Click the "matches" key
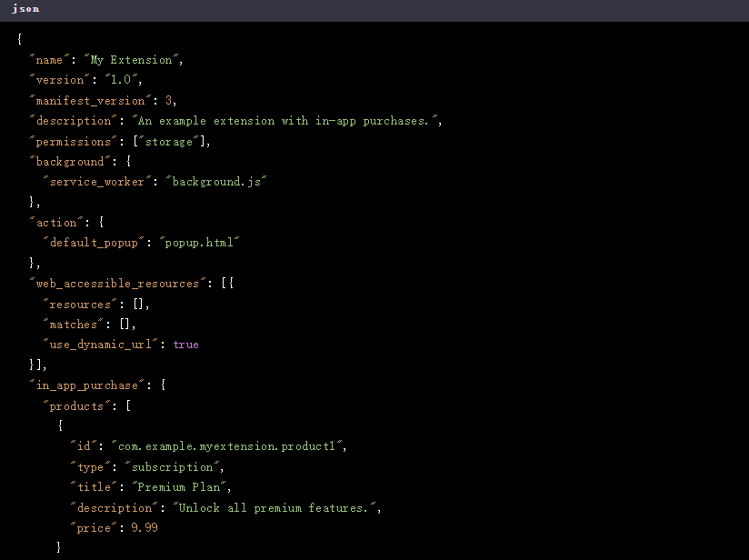 click(73, 324)
